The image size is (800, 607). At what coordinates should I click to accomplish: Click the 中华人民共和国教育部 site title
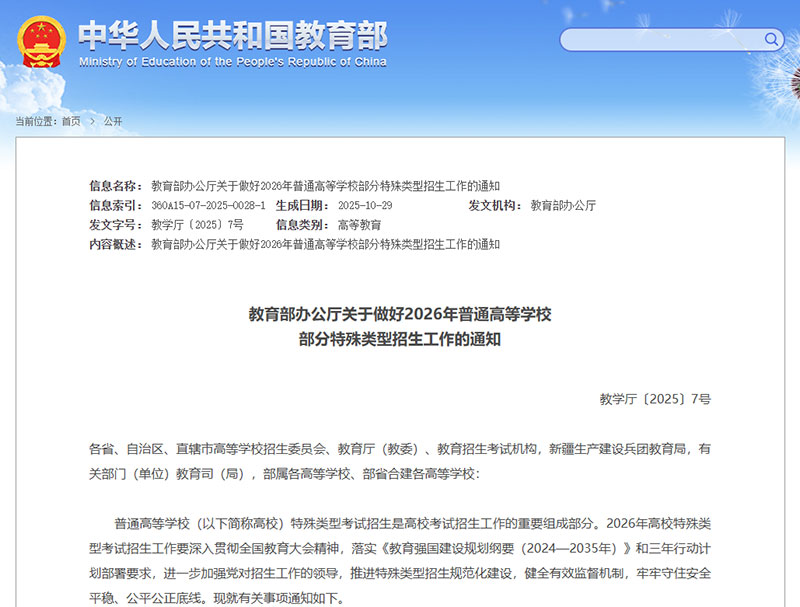(232, 35)
